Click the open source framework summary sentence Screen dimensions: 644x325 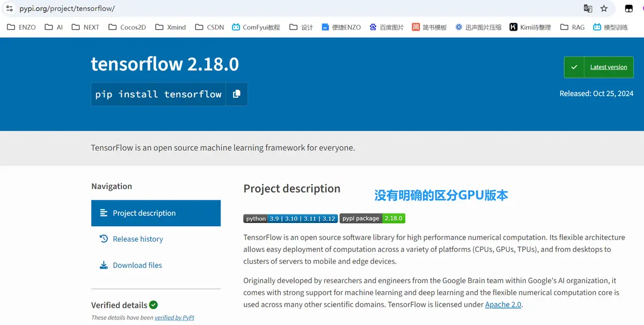(x=223, y=148)
